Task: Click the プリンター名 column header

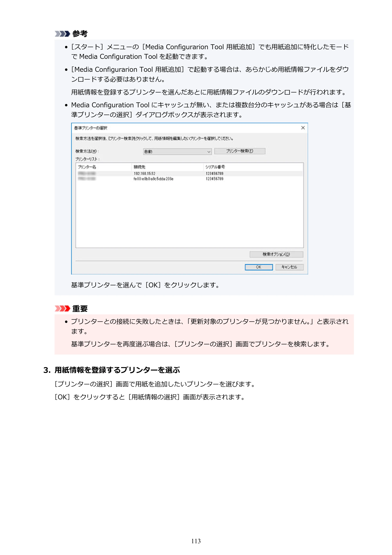Action: (x=104, y=167)
